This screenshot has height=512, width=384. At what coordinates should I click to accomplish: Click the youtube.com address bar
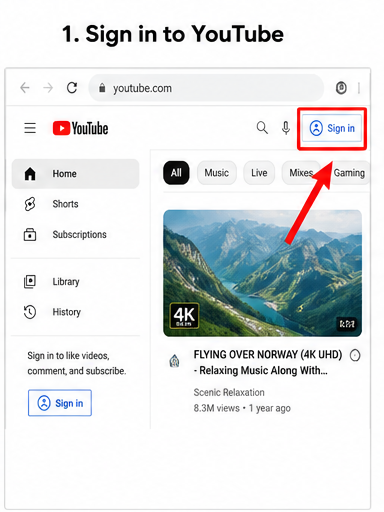pos(206,88)
